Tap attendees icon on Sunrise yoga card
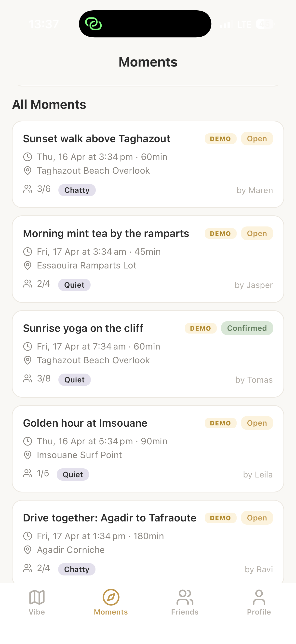 coord(27,378)
